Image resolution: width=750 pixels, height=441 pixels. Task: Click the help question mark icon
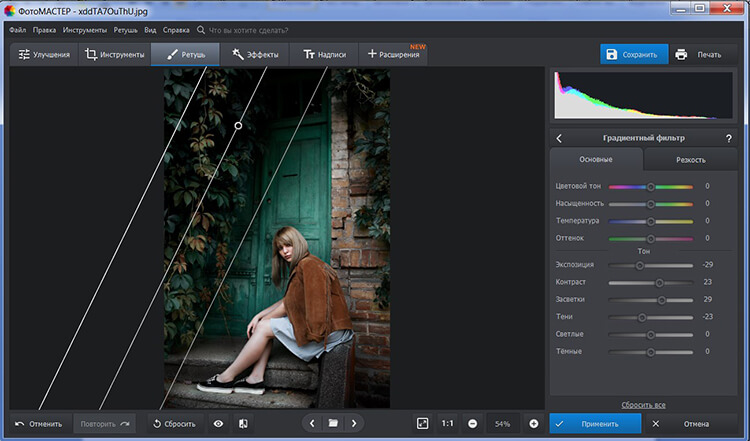727,138
